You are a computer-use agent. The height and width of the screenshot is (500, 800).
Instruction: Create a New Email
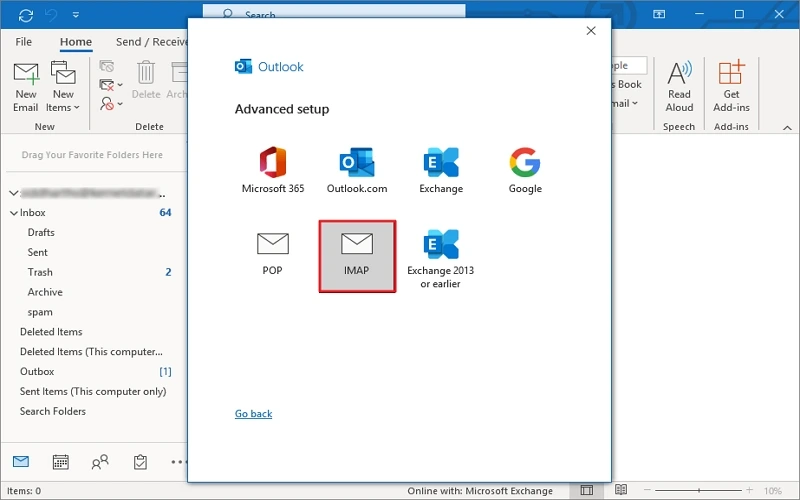tap(26, 87)
